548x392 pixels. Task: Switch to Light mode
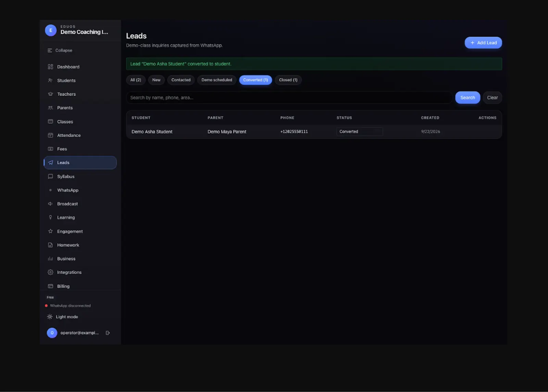tap(63, 317)
